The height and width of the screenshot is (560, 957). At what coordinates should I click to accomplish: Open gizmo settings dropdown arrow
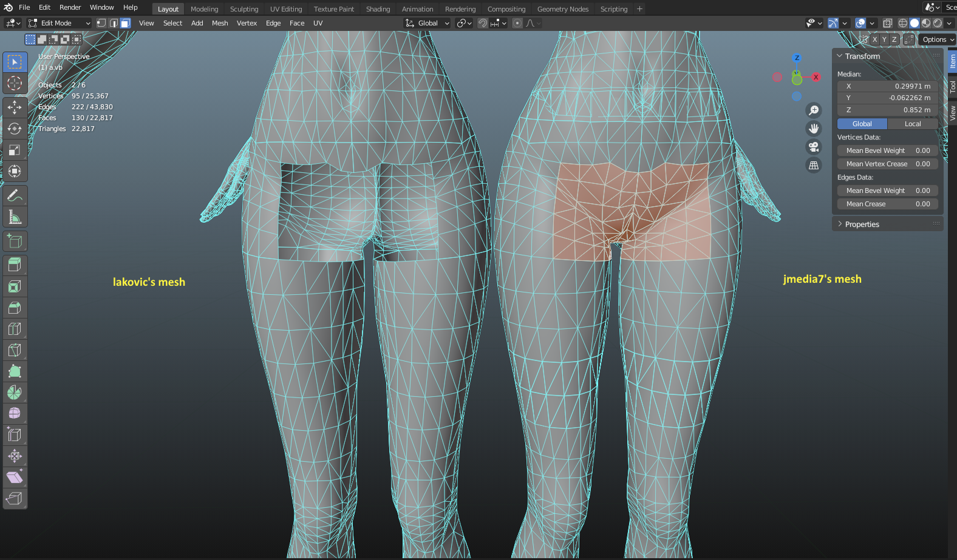tap(845, 23)
